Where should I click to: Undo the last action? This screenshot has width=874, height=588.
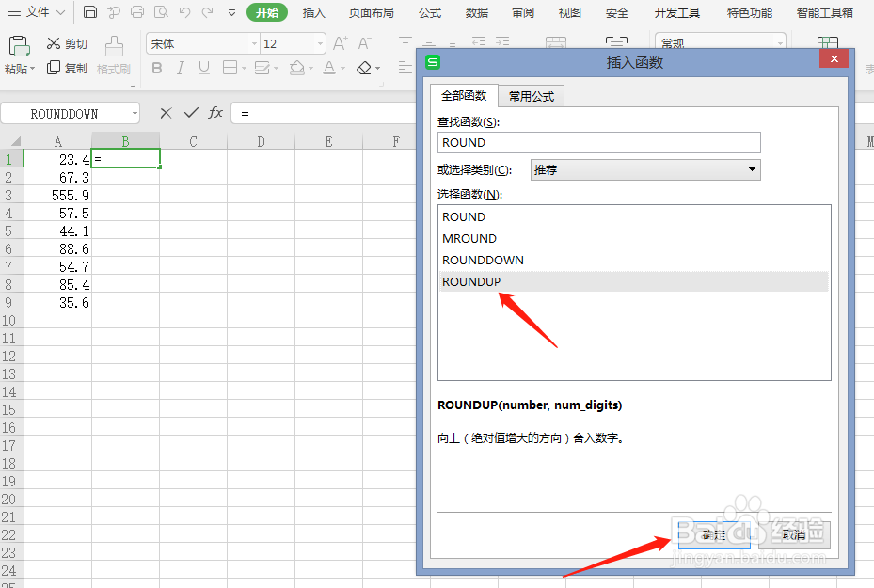[184, 12]
